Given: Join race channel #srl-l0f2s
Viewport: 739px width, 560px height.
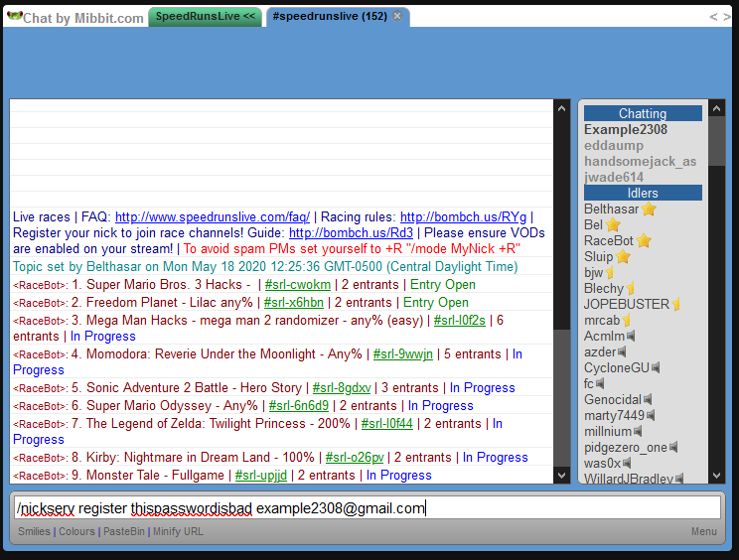Looking at the screenshot, I should pyautogui.click(x=460, y=321).
